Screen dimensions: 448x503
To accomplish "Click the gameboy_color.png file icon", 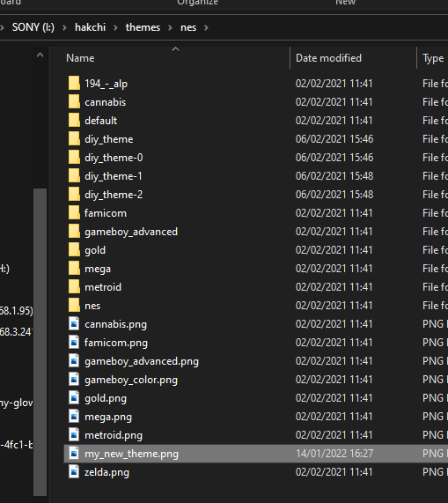I will pos(74,380).
